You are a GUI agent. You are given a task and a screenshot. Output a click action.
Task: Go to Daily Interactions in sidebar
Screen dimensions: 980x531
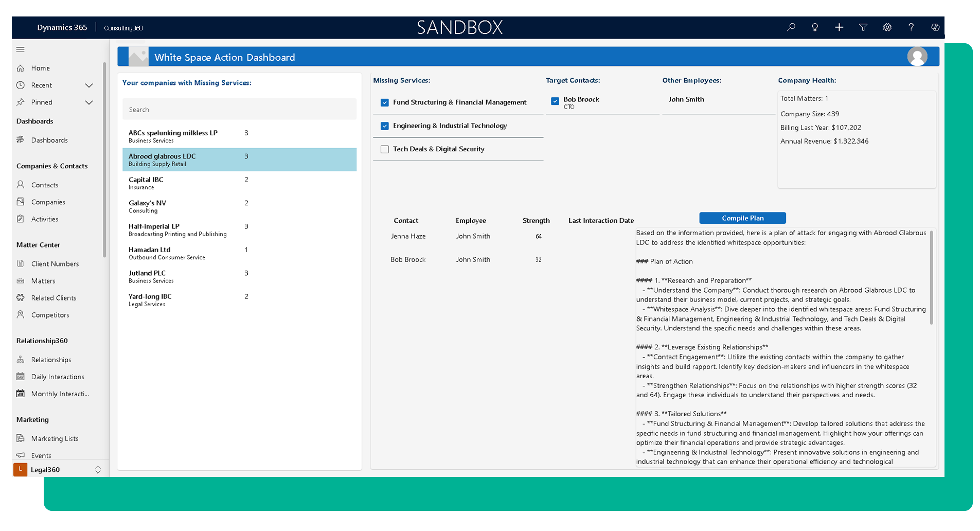(x=57, y=377)
